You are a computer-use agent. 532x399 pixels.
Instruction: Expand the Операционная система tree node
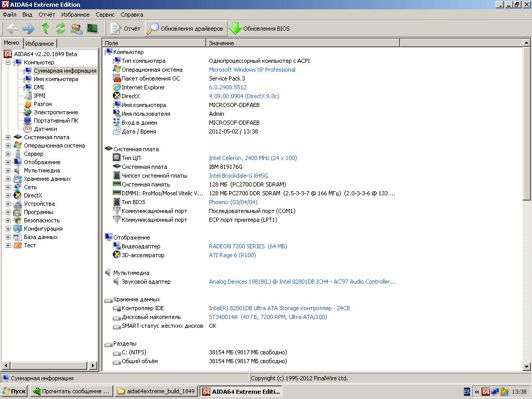8,145
